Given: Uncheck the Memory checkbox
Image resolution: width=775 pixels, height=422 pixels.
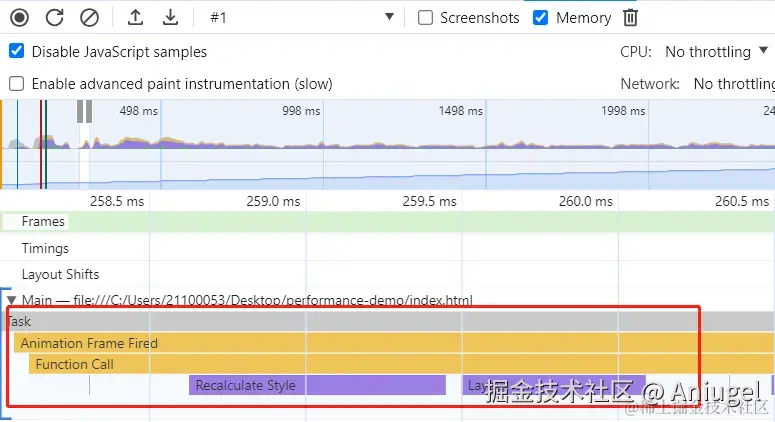Looking at the screenshot, I should point(541,17).
